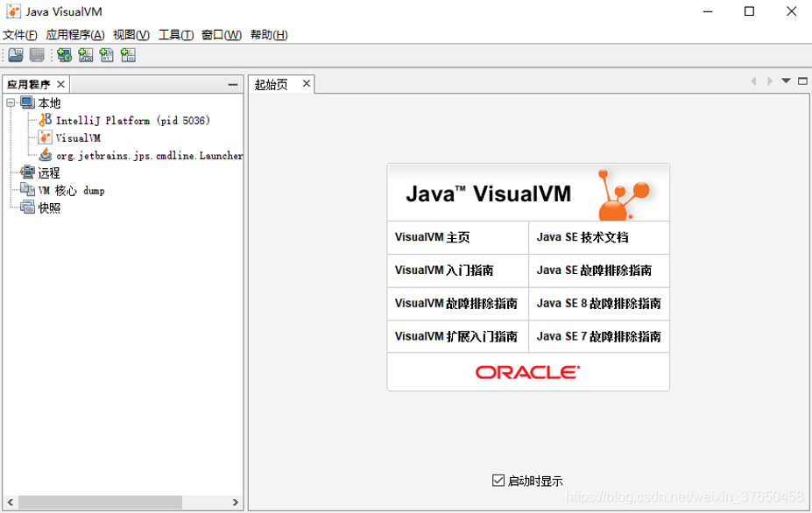Maximize the editor area window
This screenshot has width=812, height=513.
(802, 81)
